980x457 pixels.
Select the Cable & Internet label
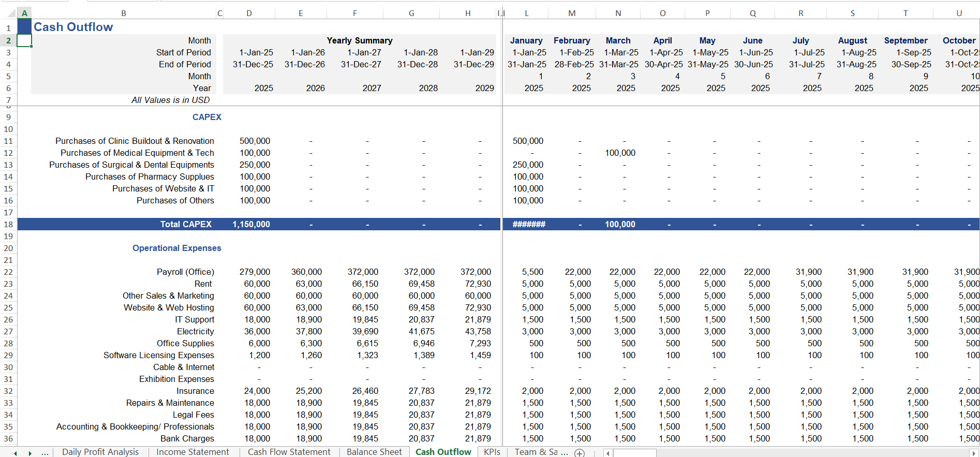[x=184, y=367]
